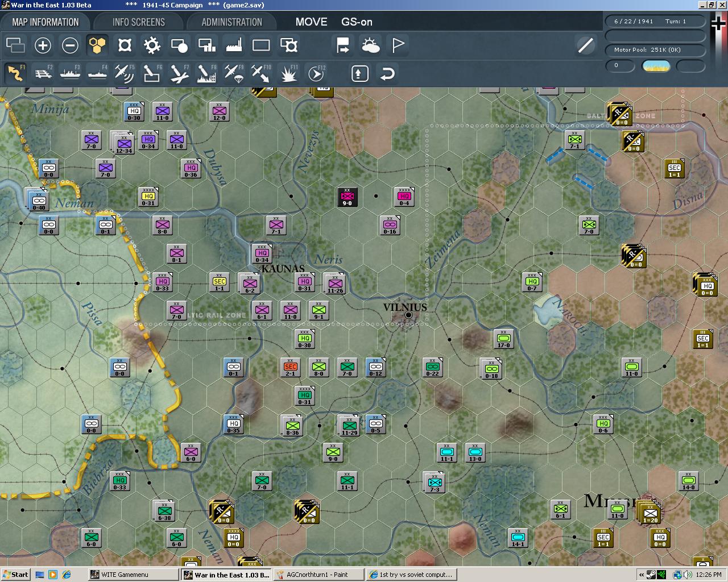The width and height of the screenshot is (728, 582).
Task: Click the undo curved arrow icon
Action: click(387, 73)
